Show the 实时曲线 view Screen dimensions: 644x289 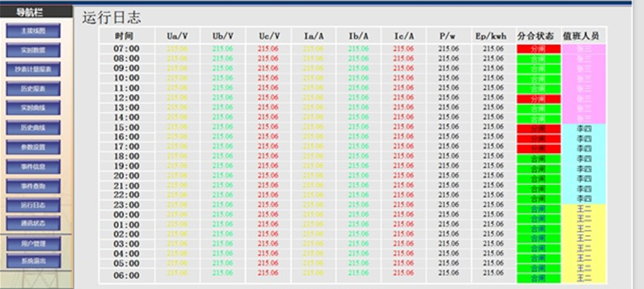pos(33,108)
